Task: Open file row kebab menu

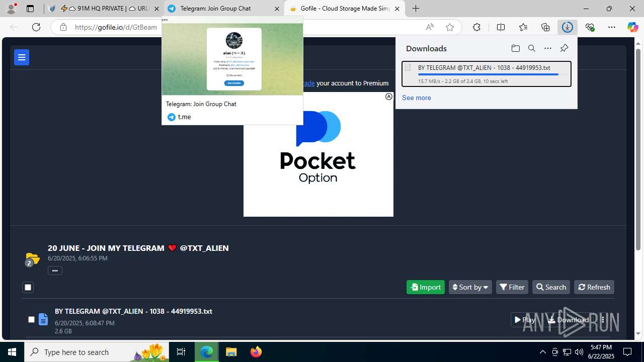Action: point(603,320)
